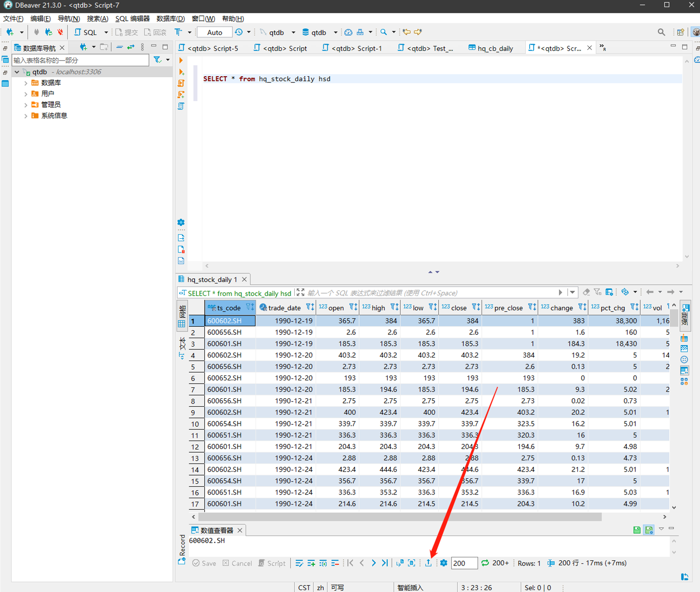Screen dimensions: 700x592
Task: Click the table name filter input field
Action: [x=80, y=60]
